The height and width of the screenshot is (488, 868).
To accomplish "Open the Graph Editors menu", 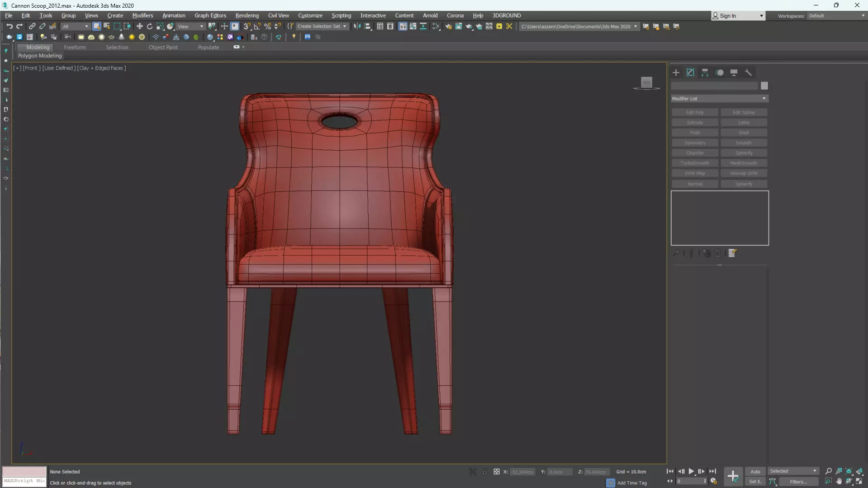I will coord(210,15).
